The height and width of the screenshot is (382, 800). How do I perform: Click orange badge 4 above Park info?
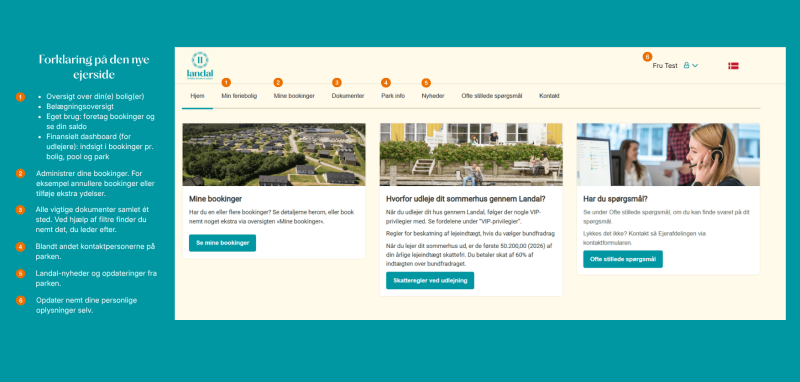(x=386, y=83)
